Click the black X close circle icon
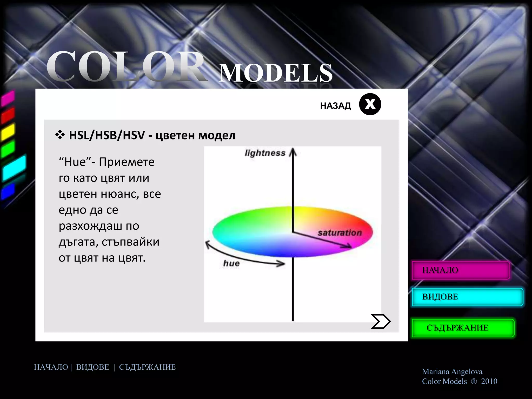 click(x=370, y=104)
